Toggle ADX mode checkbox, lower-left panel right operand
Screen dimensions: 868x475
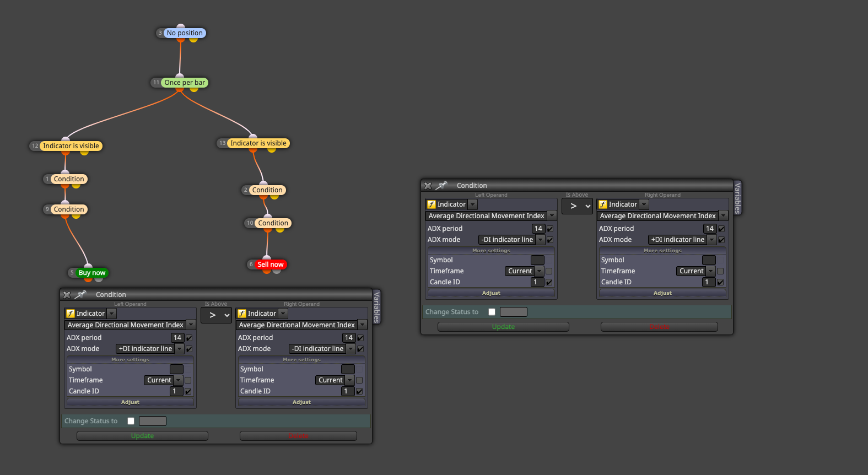[360, 349]
